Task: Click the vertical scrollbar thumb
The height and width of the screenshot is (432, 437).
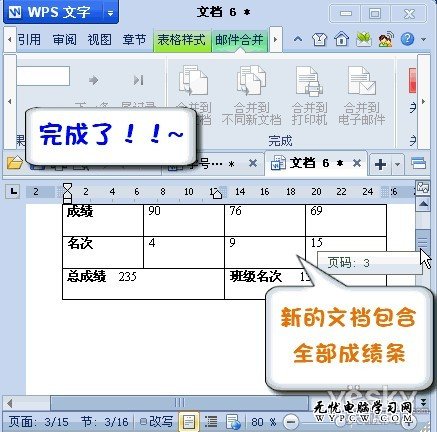Action: pos(423,243)
